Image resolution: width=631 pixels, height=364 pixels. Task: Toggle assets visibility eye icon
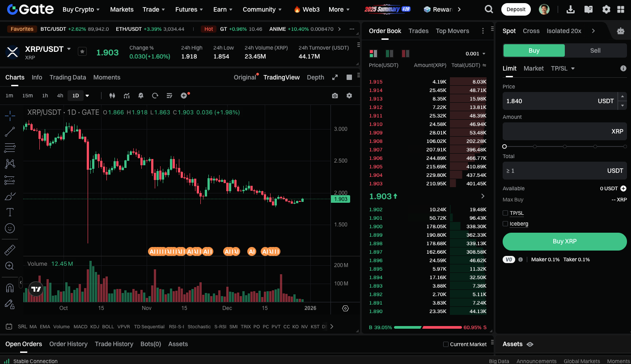(530, 344)
